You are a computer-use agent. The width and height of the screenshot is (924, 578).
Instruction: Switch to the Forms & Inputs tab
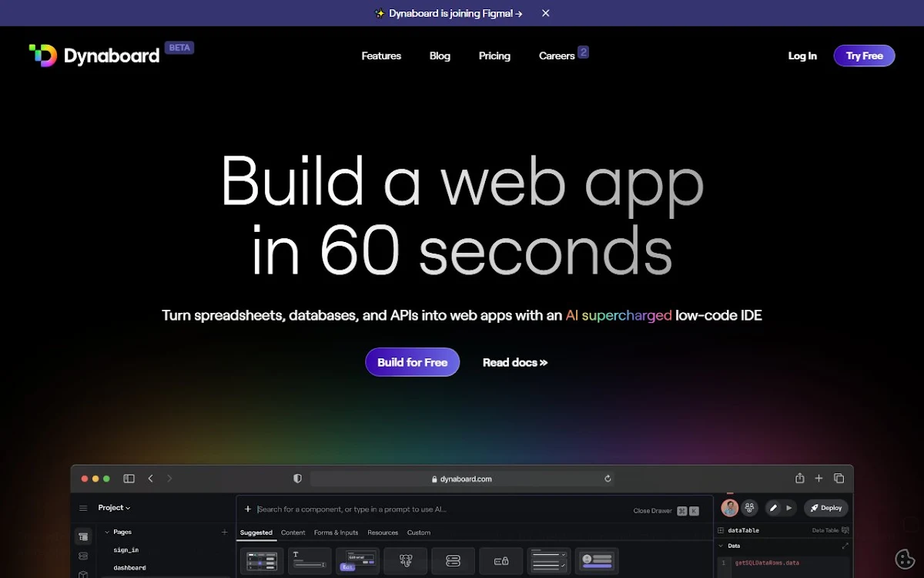coord(336,533)
